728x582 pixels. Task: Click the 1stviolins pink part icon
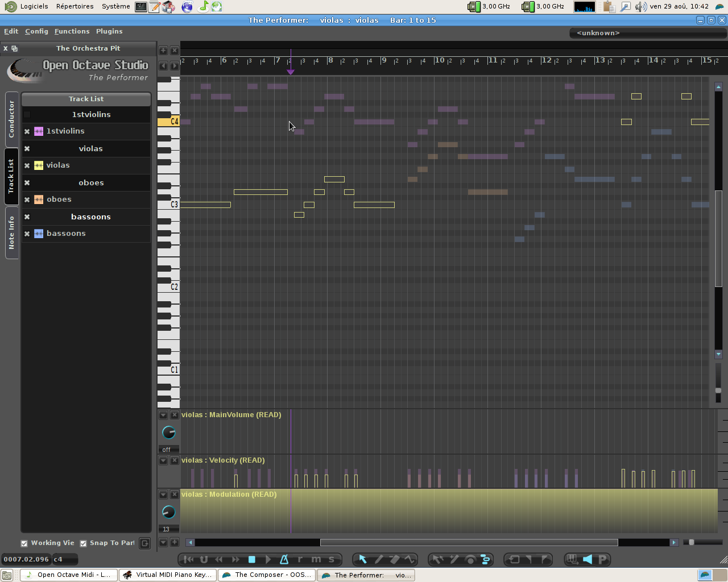(39, 131)
